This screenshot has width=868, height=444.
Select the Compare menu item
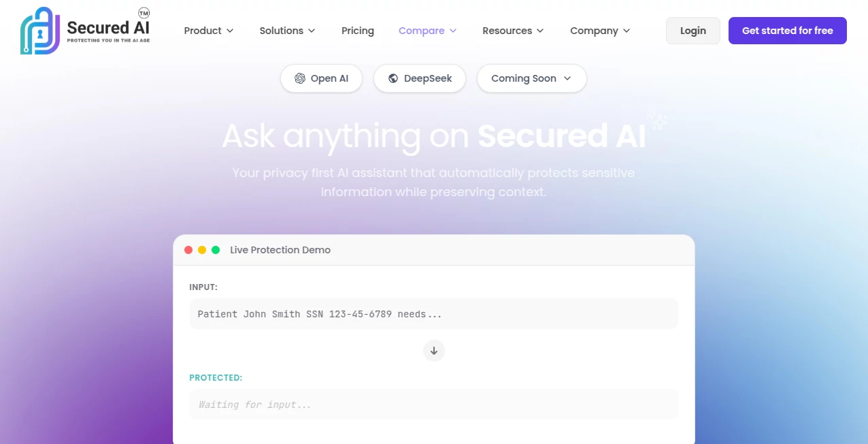[x=427, y=31]
